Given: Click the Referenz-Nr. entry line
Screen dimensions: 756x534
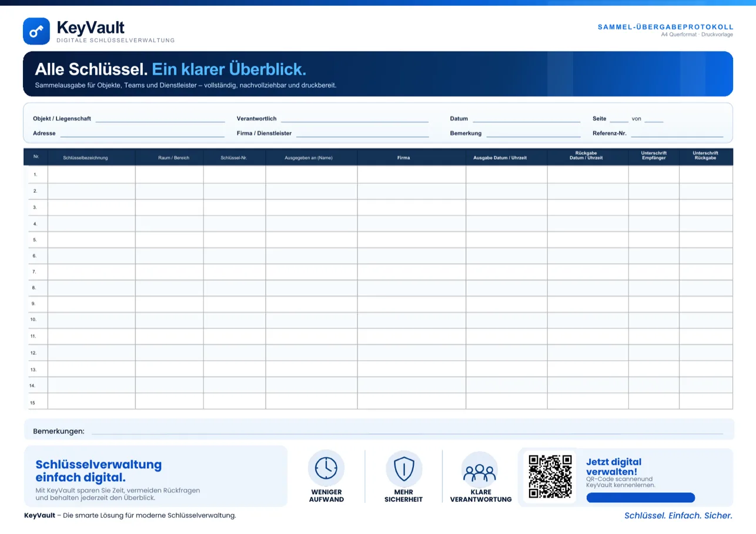Looking at the screenshot, I should pyautogui.click(x=677, y=136).
